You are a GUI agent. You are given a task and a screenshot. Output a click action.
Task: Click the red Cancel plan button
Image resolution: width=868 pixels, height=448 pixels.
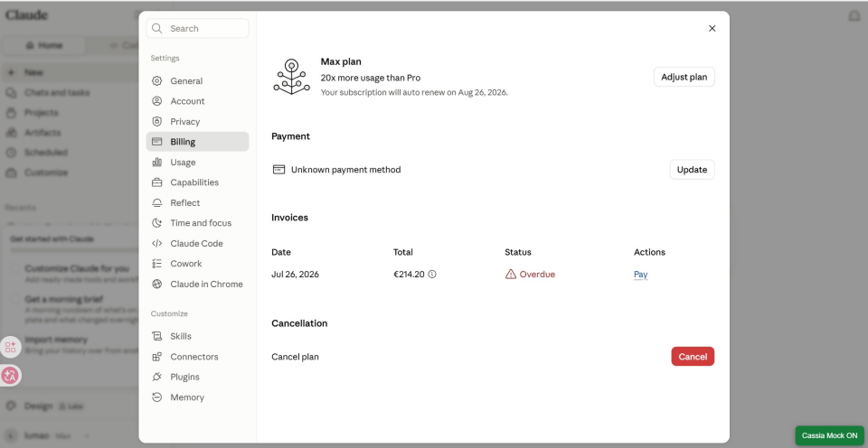tap(693, 357)
